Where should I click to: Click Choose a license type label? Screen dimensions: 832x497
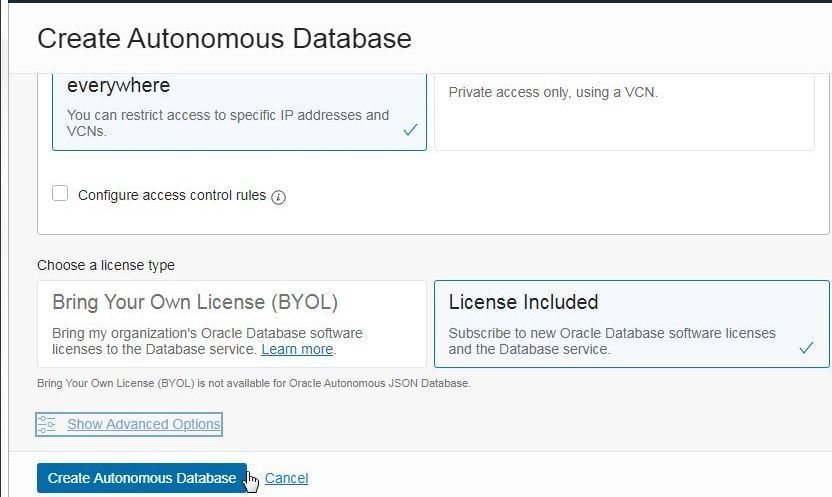tap(106, 265)
